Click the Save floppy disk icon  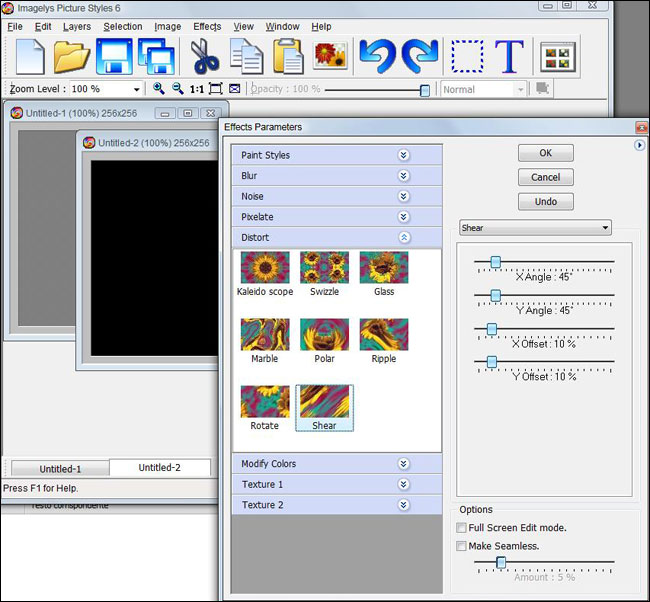click(x=114, y=56)
